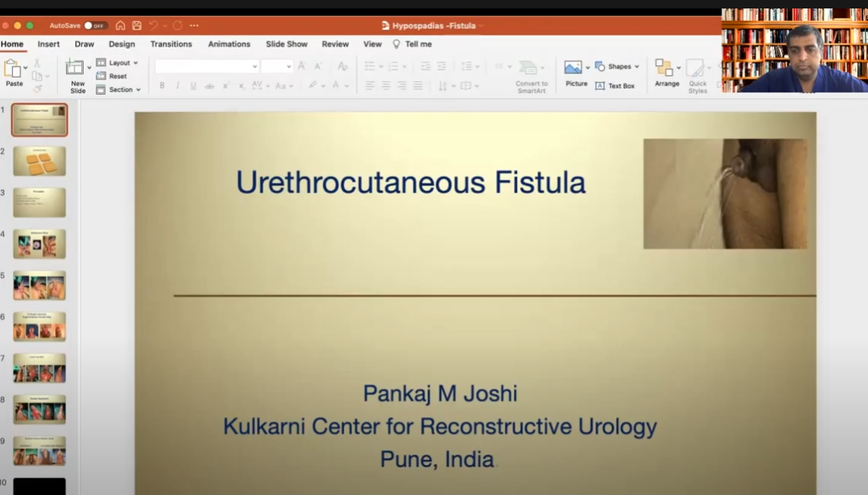
Task: Click the Redo arrow icon
Action: [x=177, y=25]
